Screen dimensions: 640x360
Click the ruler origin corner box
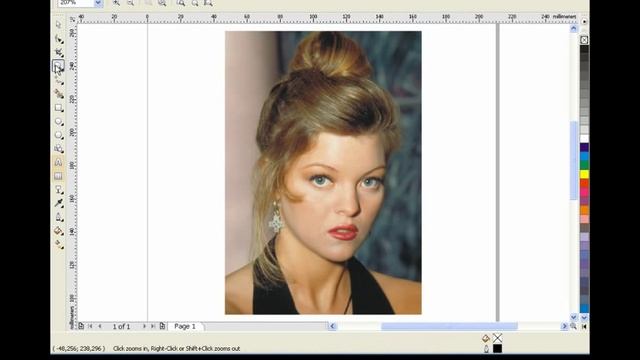(x=72, y=19)
